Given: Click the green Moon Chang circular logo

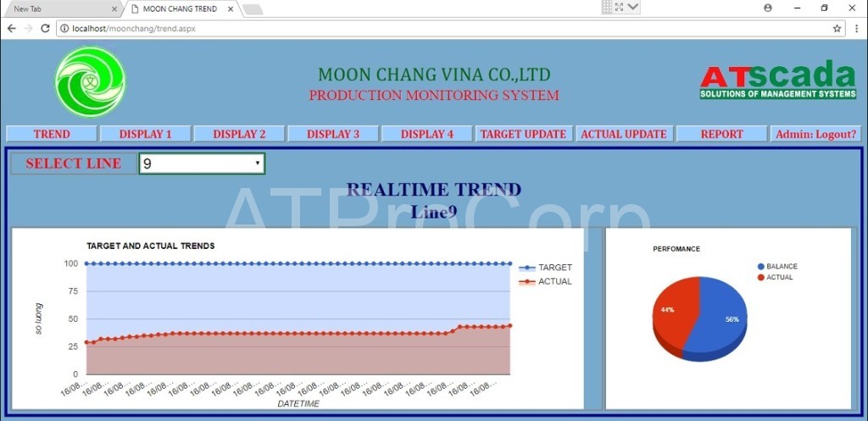Looking at the screenshot, I should [90, 81].
